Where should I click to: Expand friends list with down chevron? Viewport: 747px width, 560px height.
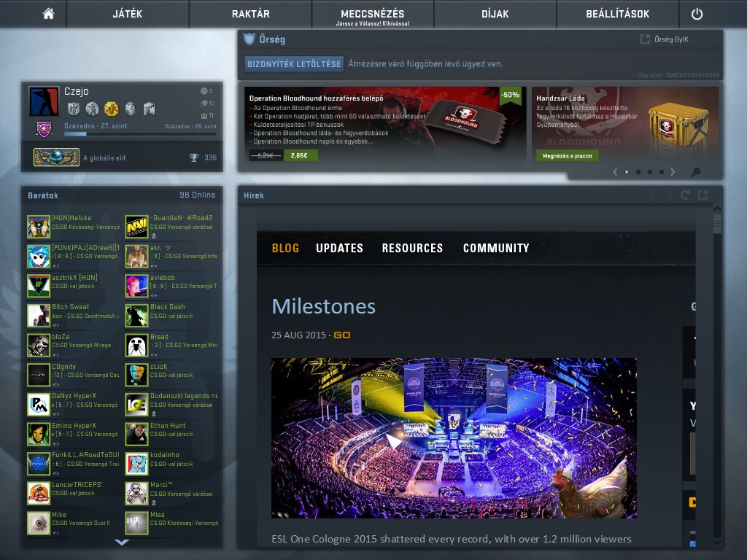(x=122, y=542)
